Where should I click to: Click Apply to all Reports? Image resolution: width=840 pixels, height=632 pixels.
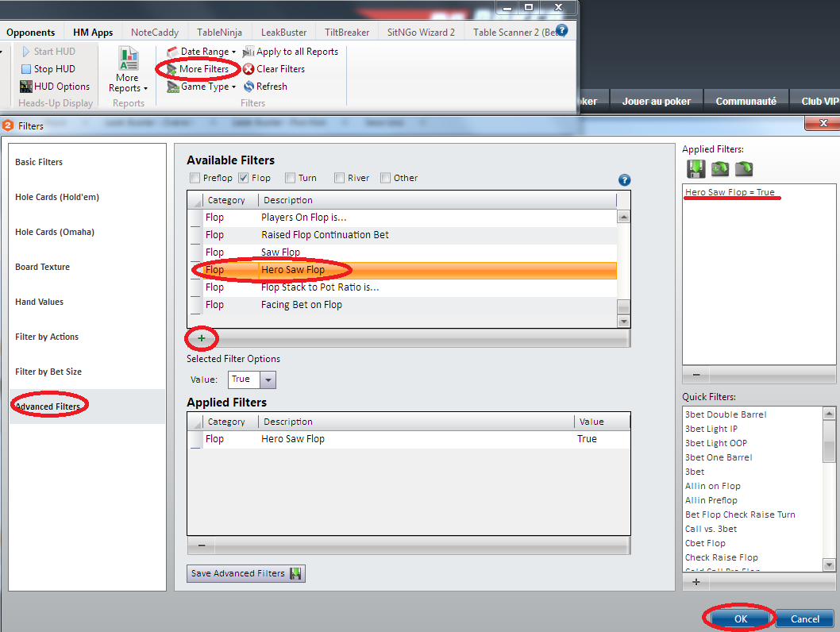click(291, 52)
